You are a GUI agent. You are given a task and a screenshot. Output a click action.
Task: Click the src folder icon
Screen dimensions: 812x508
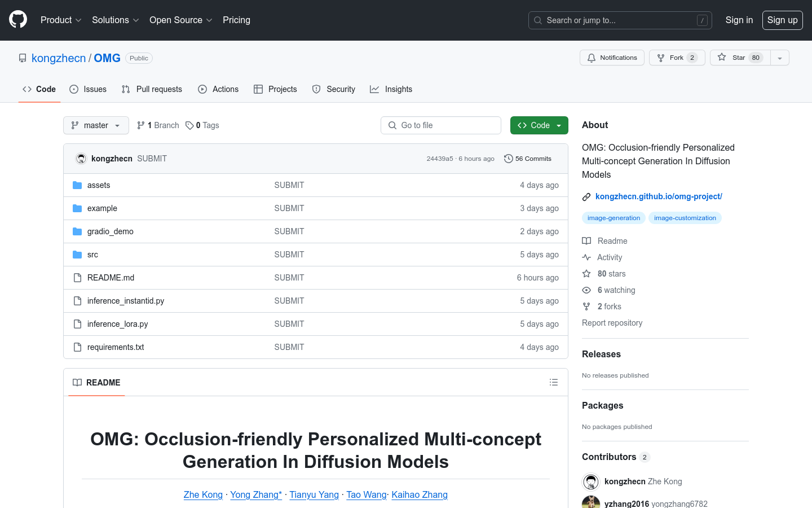(77, 255)
